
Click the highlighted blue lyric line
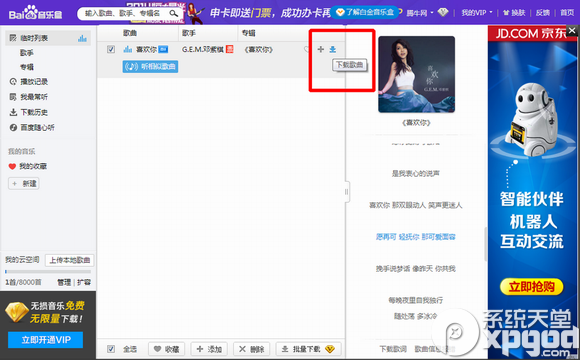pos(416,237)
